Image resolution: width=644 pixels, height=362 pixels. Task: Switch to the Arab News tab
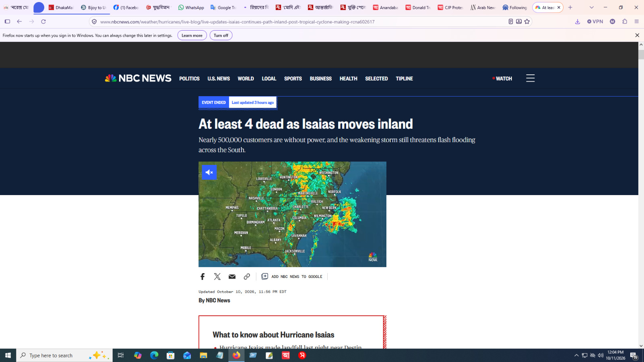(483, 8)
